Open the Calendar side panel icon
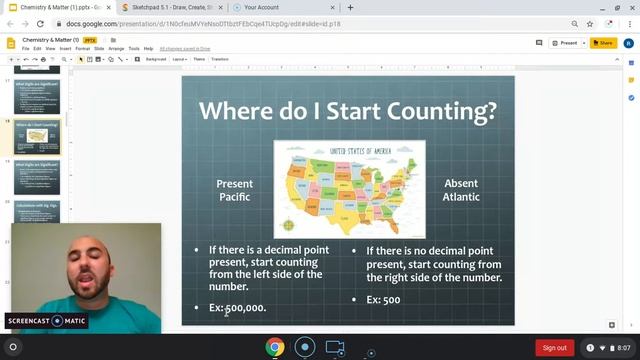This screenshot has width=640, height=360. [631, 63]
